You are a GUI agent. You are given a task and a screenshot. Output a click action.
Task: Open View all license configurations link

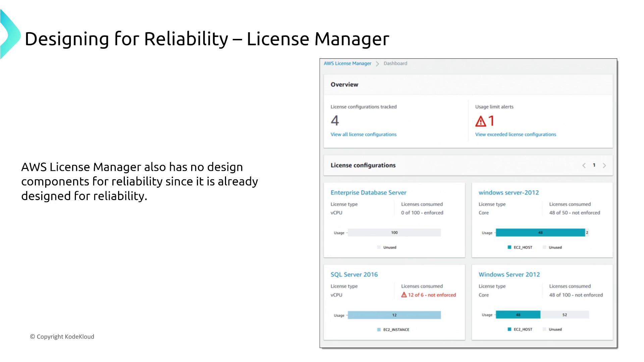pos(363,134)
